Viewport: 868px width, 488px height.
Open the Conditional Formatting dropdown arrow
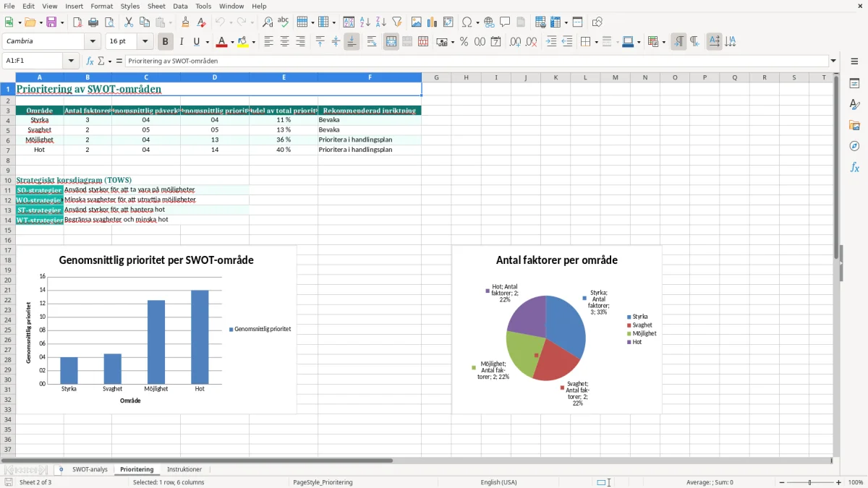pyautogui.click(x=663, y=42)
